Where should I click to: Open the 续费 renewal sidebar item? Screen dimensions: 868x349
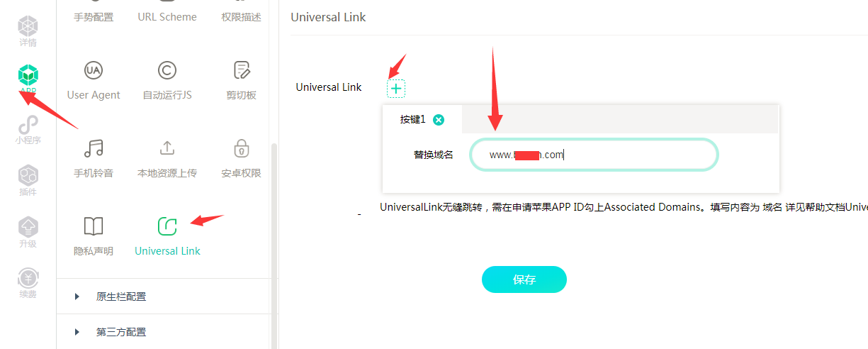(28, 283)
